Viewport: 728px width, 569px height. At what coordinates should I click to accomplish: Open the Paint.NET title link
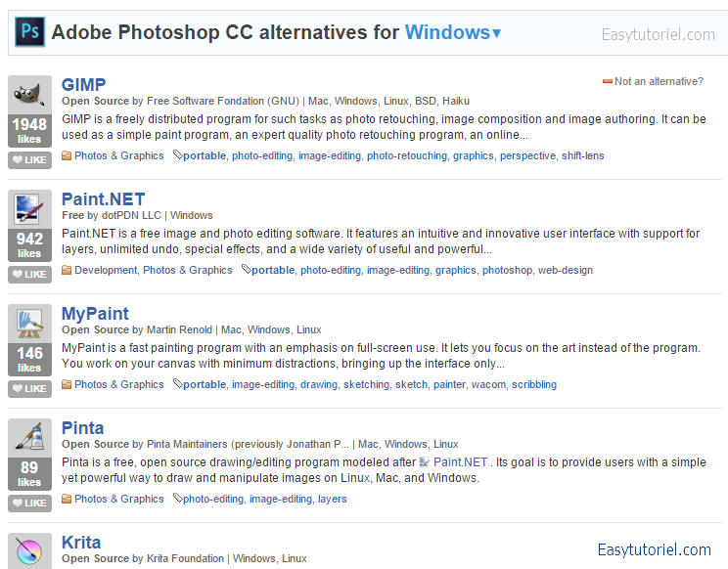pos(104,199)
